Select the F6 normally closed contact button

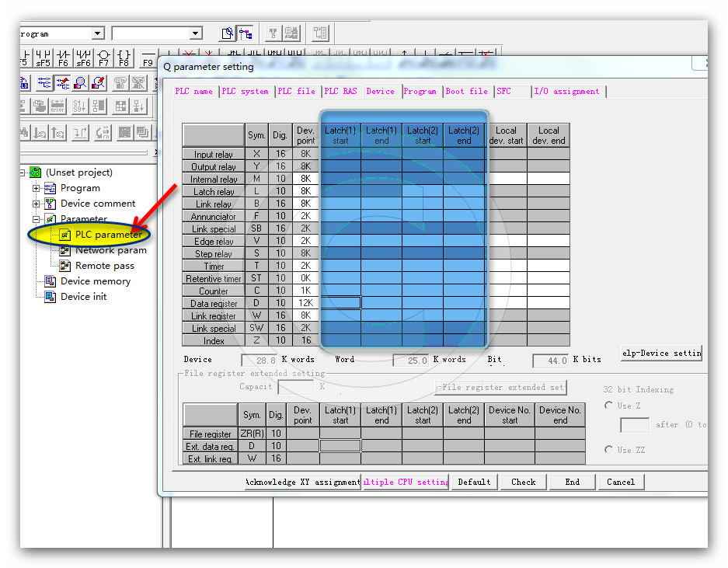63,58
